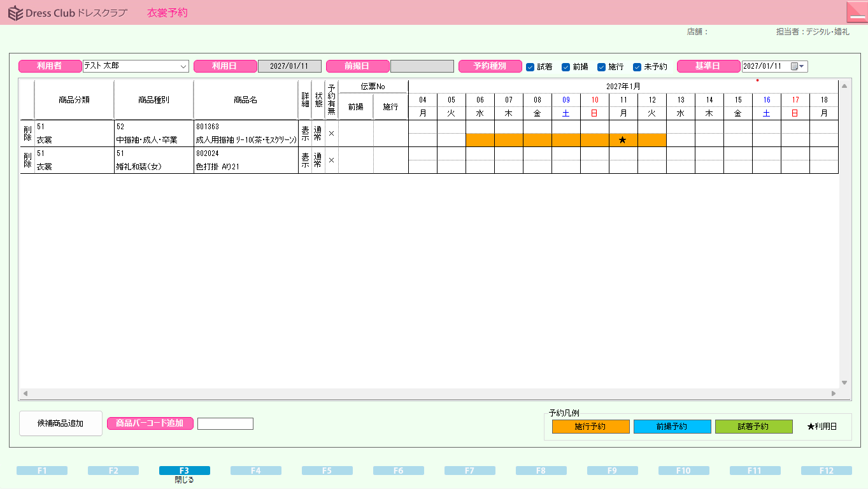This screenshot has width=868, height=489.
Task: Click 削除 for the 色打掛 row
Action: [27, 160]
